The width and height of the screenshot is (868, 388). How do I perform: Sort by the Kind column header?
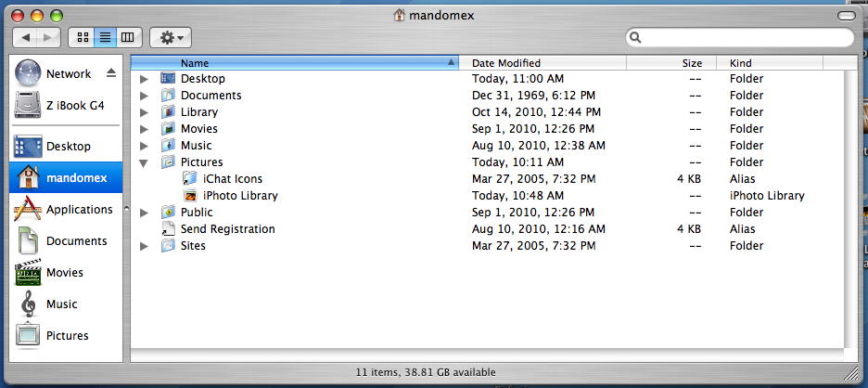pyautogui.click(x=770, y=63)
